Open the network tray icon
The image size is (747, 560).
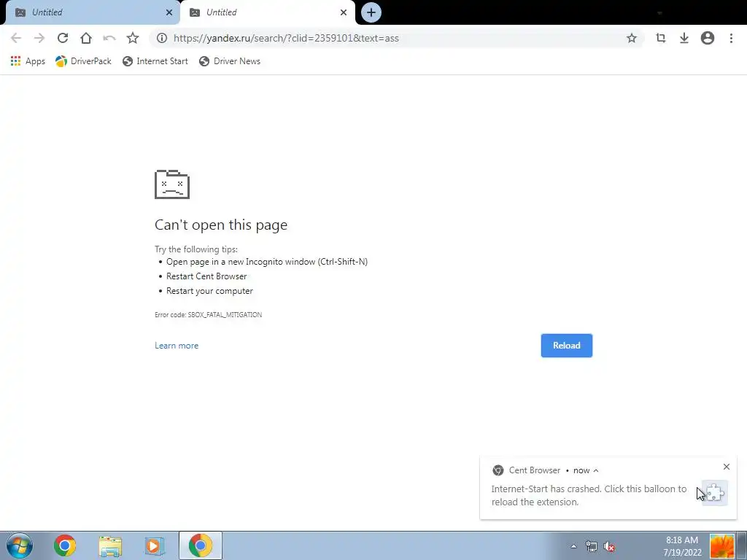click(x=591, y=546)
